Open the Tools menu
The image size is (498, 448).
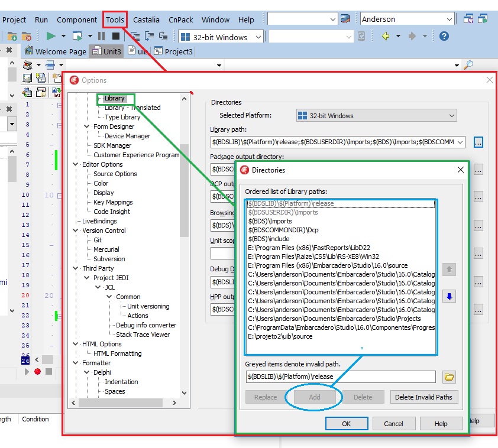tap(115, 20)
